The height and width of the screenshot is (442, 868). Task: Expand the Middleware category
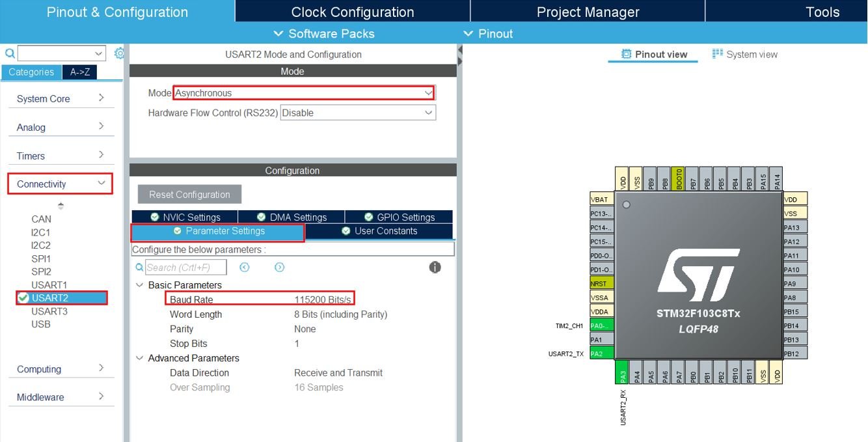click(61, 397)
